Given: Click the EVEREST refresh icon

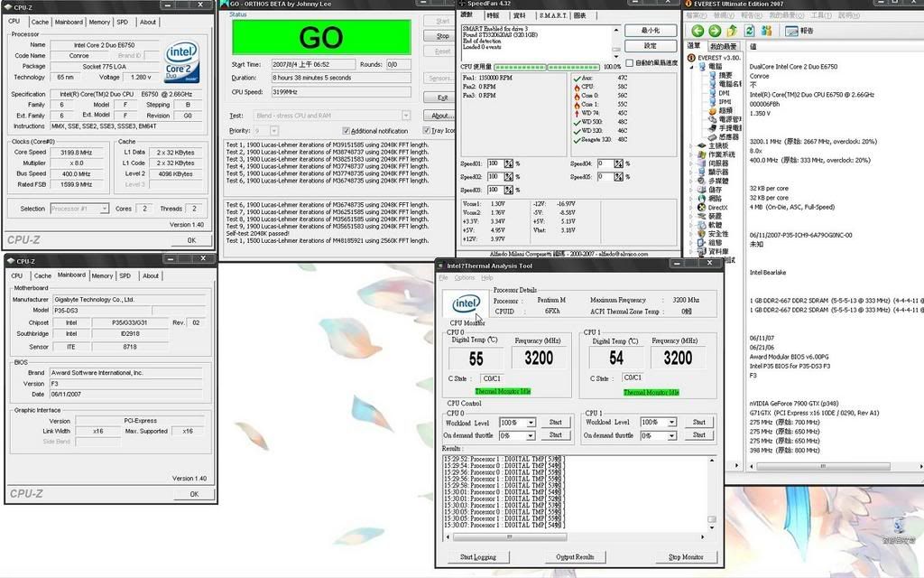Looking at the screenshot, I should [750, 31].
